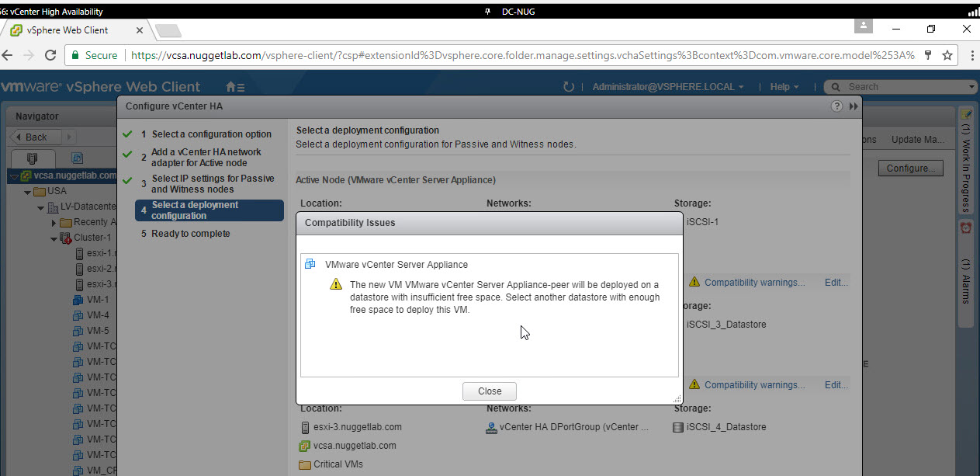The image size is (980, 476).
Task: Open Chrome's three-dot menu
Action: point(970,56)
